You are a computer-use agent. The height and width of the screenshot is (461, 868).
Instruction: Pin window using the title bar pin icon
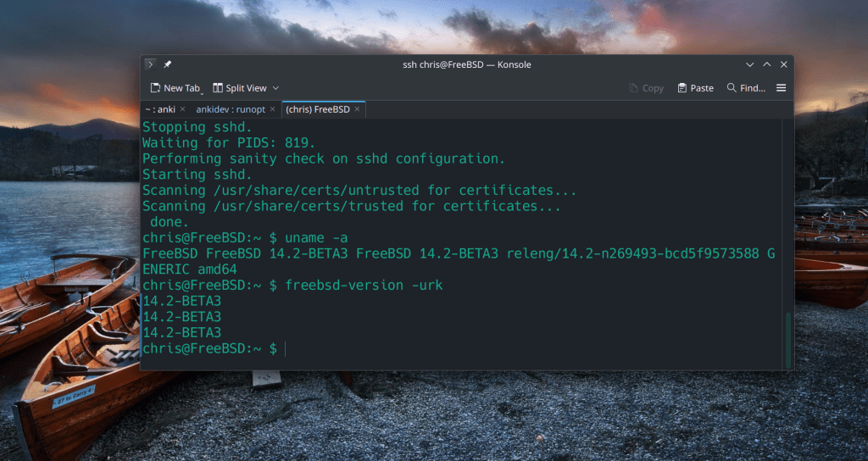coord(167,64)
